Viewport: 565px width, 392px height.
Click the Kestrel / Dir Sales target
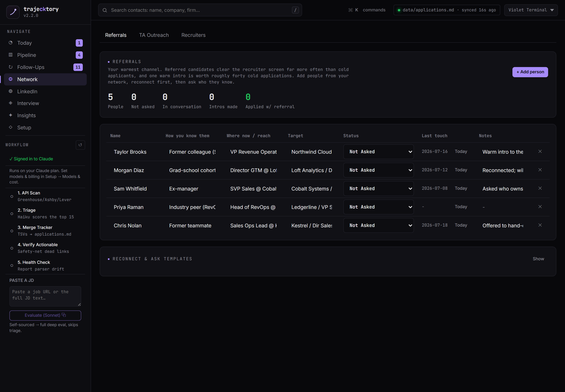[x=312, y=225]
